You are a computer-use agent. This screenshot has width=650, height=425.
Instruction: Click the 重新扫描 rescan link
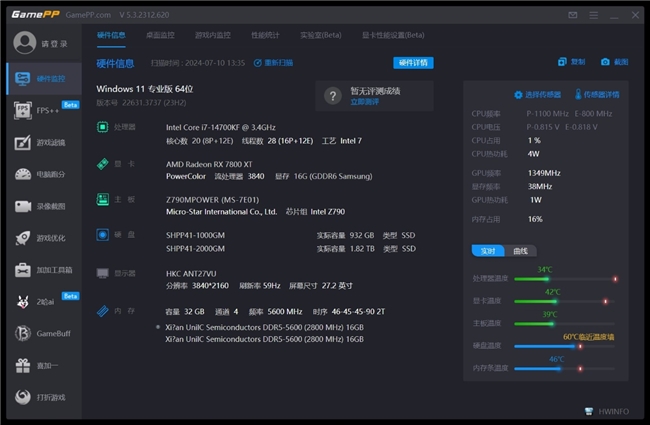(274, 63)
